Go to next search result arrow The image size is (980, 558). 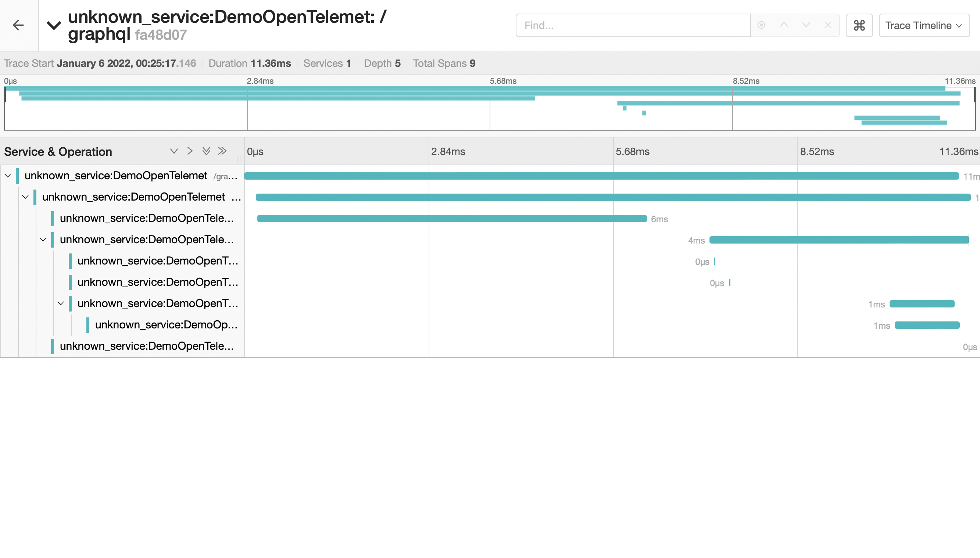click(805, 25)
